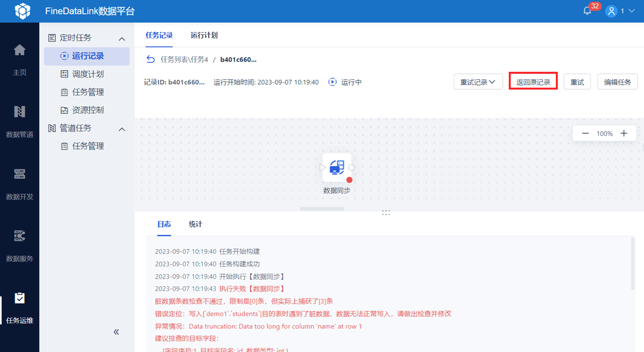Click the canvas horizontal scrollbar
The image size is (644, 352).
click(x=322, y=209)
